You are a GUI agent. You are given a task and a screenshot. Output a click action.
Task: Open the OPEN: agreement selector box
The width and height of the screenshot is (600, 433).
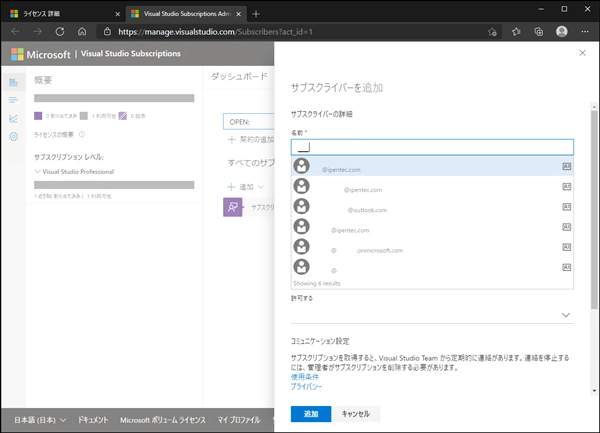[x=249, y=122]
